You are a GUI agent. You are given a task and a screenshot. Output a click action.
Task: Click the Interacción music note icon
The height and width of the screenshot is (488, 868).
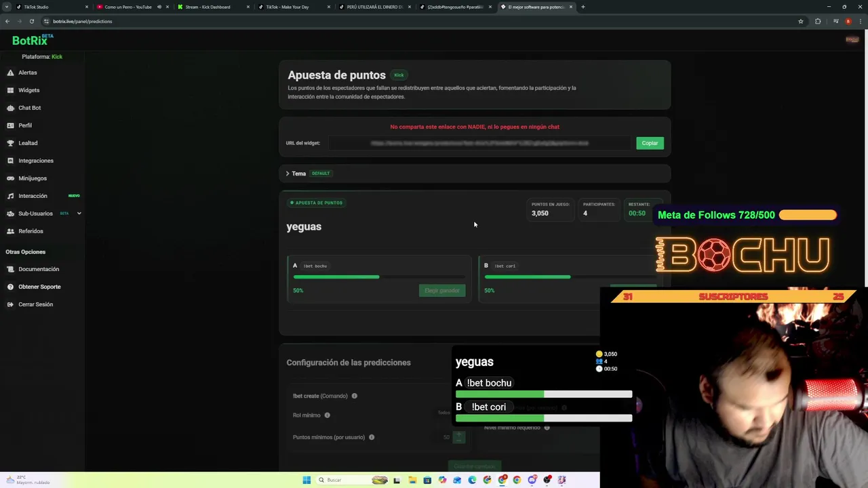(10, 196)
